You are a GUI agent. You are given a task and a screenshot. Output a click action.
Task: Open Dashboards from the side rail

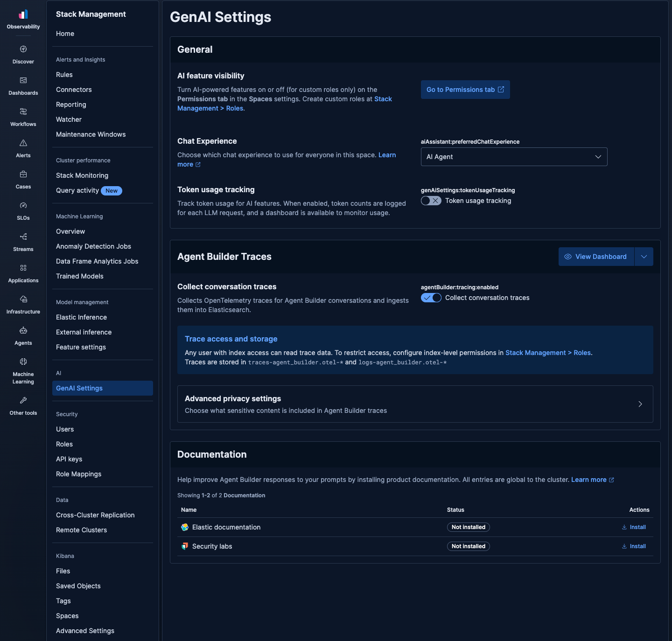pyautogui.click(x=23, y=86)
